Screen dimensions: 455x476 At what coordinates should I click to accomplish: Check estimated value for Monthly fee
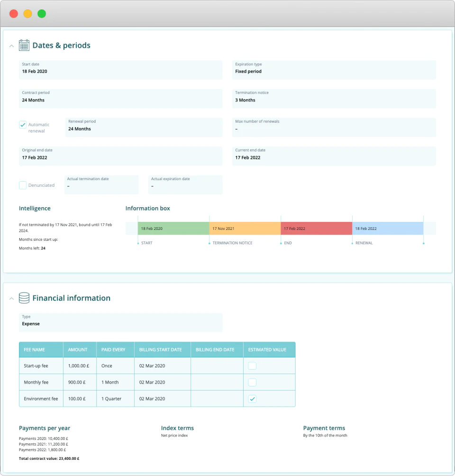pyautogui.click(x=252, y=382)
